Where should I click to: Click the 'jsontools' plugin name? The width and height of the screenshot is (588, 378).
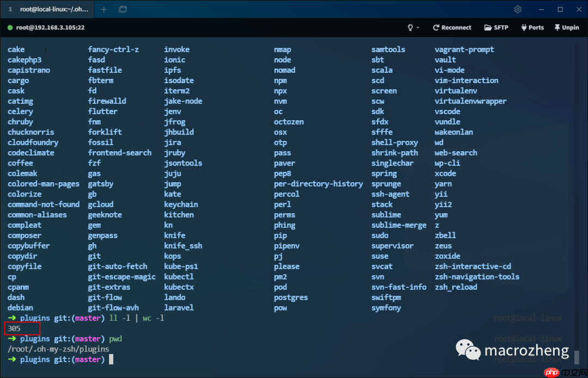(x=183, y=163)
